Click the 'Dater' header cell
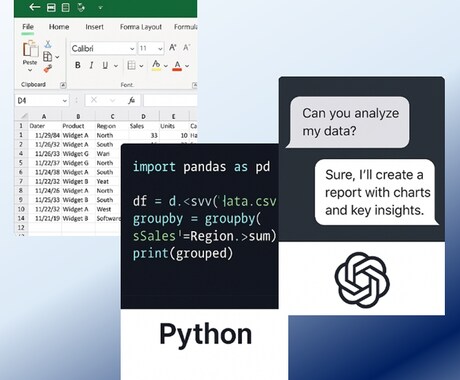The height and width of the screenshot is (380, 460). pos(45,126)
